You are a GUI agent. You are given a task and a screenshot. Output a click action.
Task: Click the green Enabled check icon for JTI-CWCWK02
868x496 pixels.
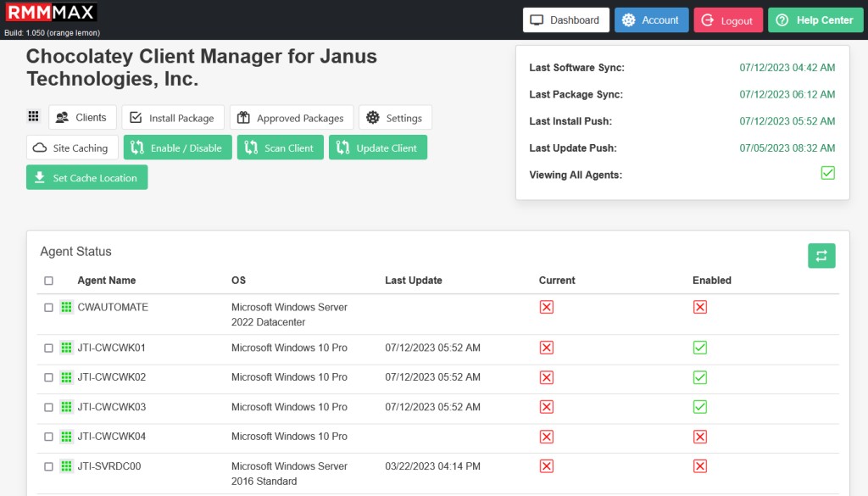tap(699, 377)
